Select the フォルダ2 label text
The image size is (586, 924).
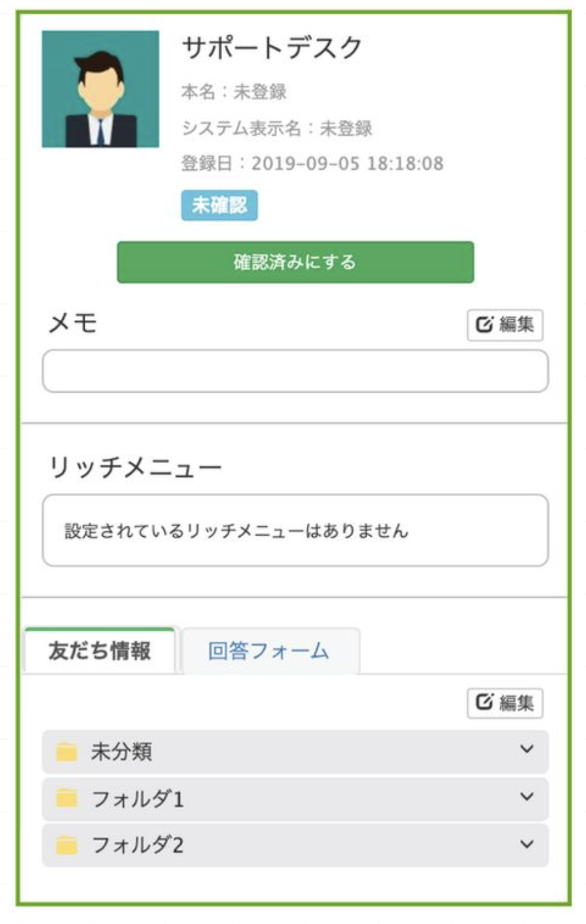click(x=137, y=845)
